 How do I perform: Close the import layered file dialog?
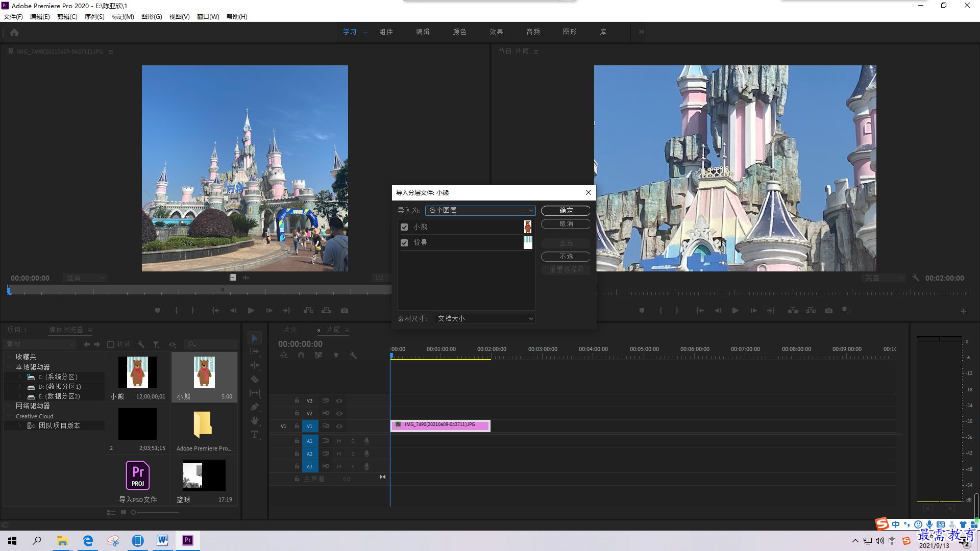588,192
